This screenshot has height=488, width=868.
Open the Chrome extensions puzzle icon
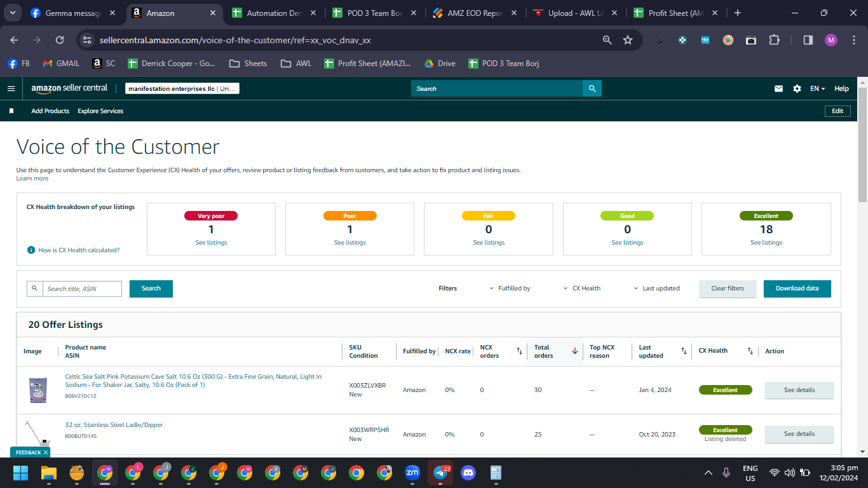pyautogui.click(x=774, y=40)
